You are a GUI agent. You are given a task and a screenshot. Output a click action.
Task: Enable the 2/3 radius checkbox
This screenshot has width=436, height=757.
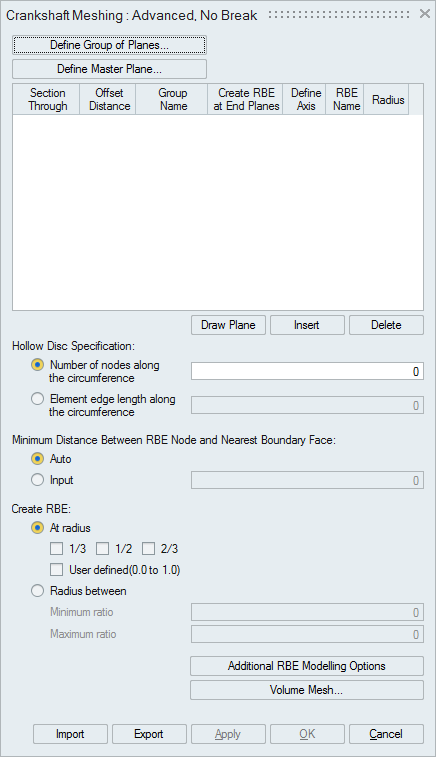point(148,549)
